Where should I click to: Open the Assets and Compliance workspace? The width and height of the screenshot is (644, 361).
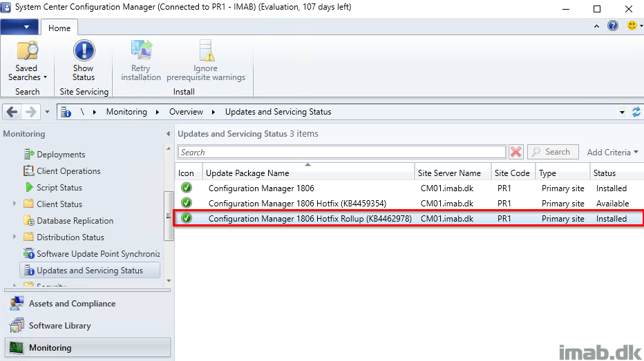88,304
